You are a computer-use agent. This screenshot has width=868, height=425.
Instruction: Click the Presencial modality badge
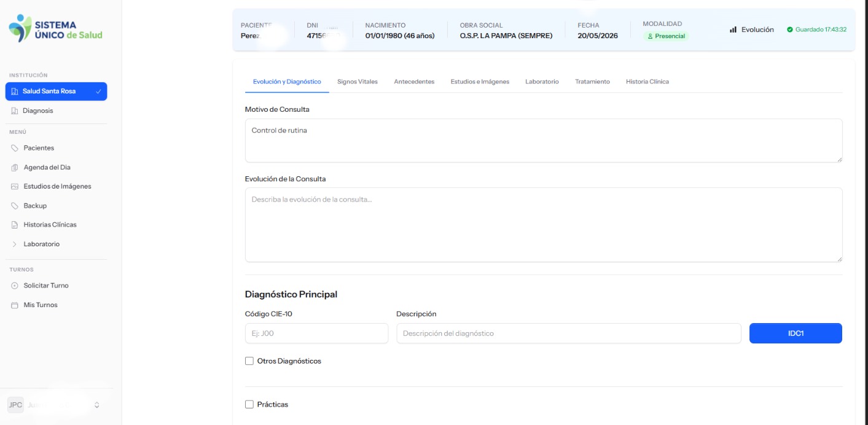tap(666, 36)
